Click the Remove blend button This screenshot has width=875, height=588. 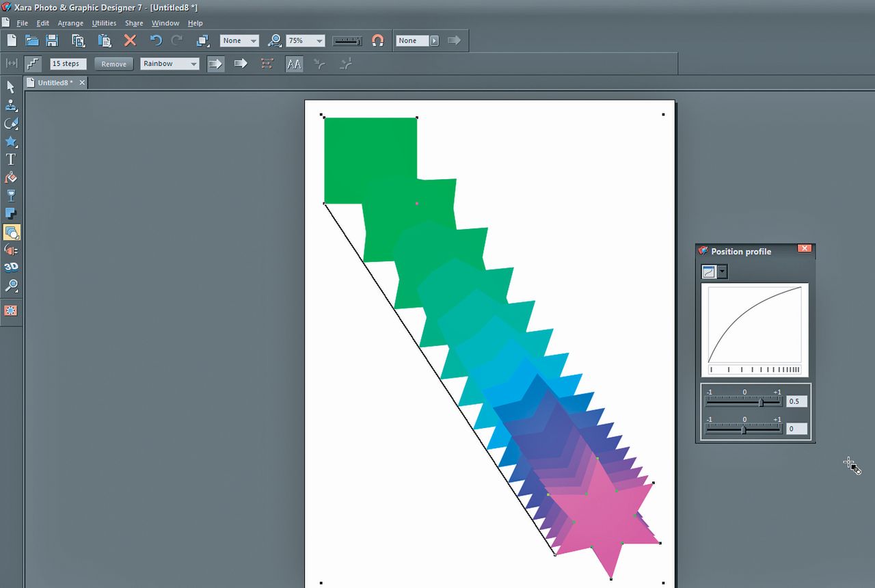click(113, 64)
